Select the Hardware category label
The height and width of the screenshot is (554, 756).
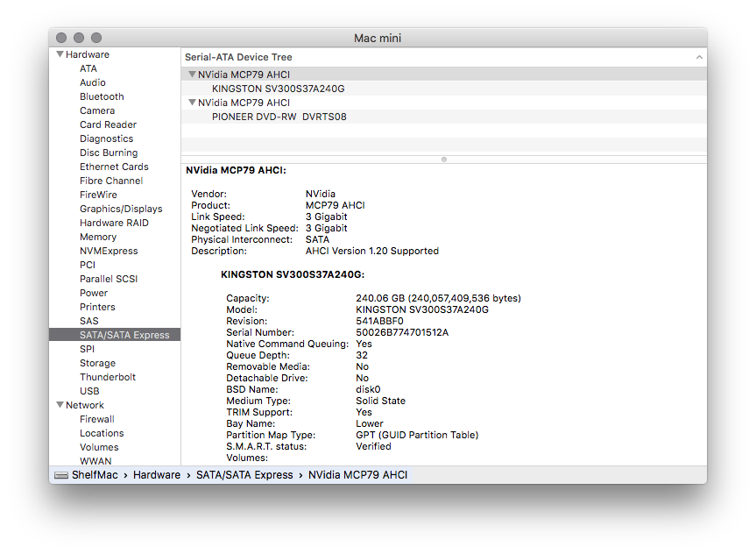coord(88,54)
